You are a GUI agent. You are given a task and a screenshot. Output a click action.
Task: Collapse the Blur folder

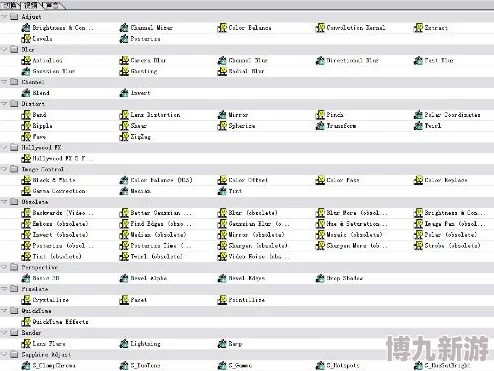pyautogui.click(x=4, y=49)
